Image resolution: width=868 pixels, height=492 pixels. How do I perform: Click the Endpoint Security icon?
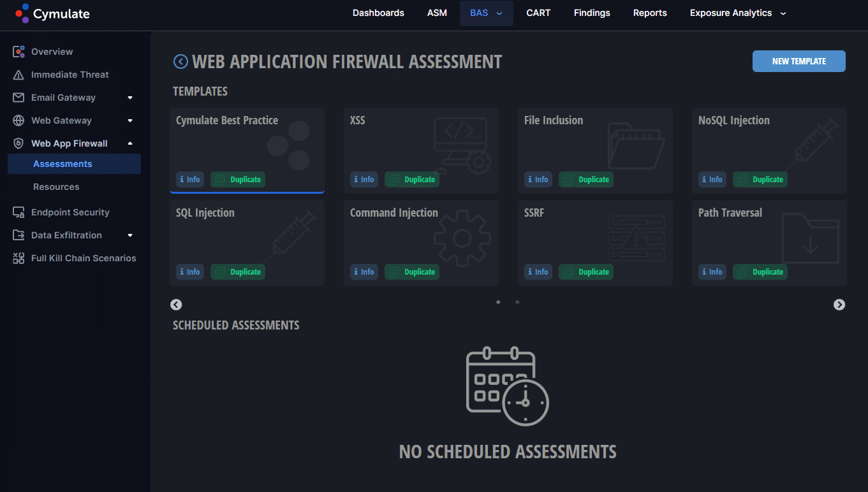click(18, 212)
